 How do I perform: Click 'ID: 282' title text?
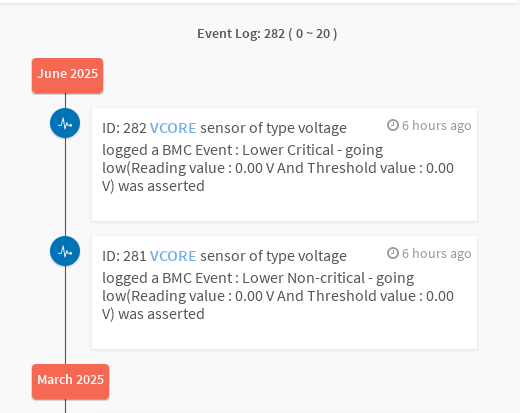(124, 128)
